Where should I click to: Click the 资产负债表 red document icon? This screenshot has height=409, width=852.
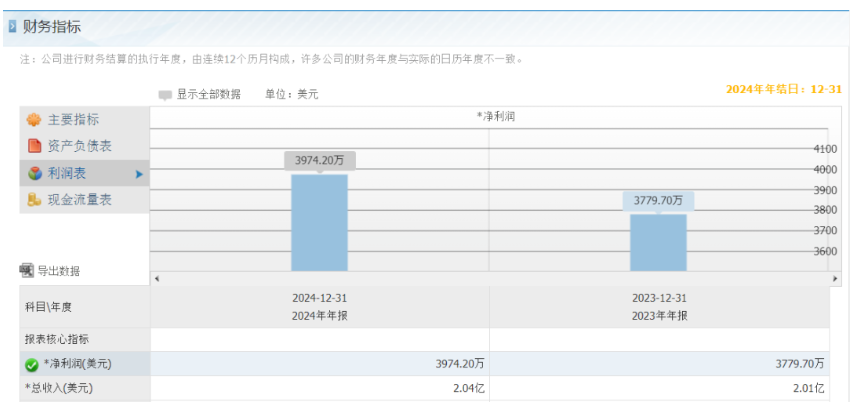[x=34, y=146]
